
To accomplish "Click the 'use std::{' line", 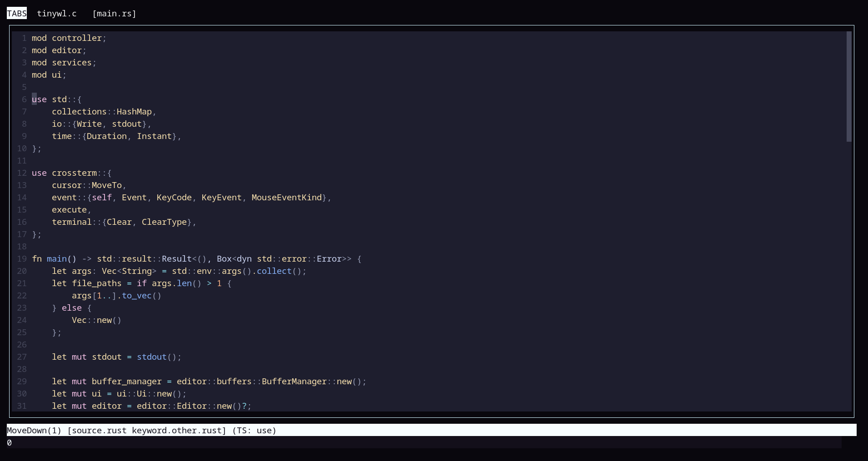I will click(57, 99).
